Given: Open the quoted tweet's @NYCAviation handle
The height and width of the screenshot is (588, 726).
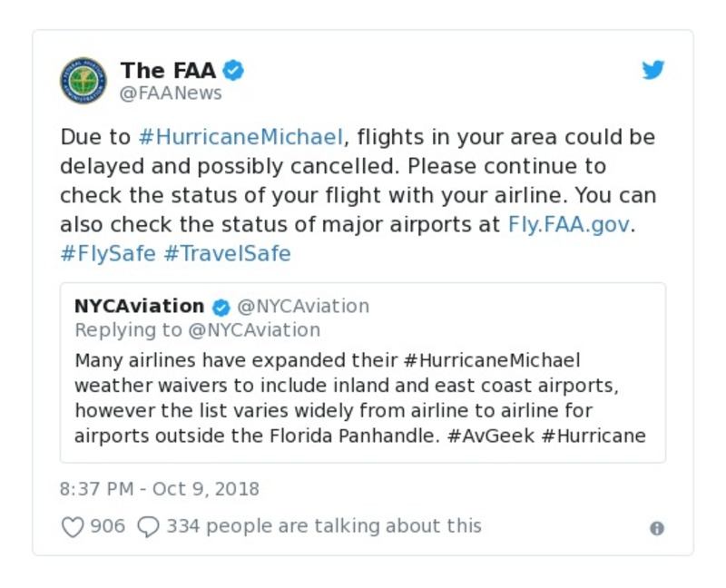Looking at the screenshot, I should pyautogui.click(x=302, y=306).
